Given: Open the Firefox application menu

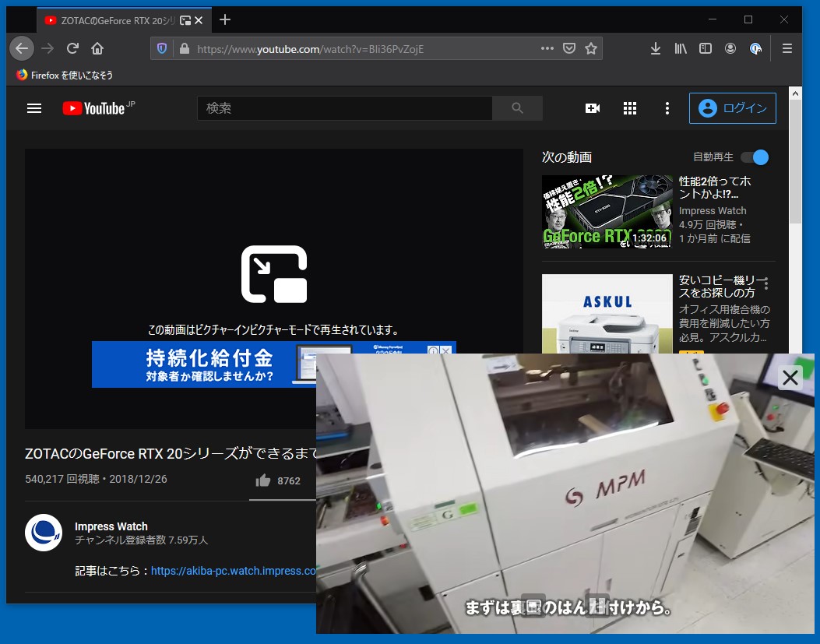Looking at the screenshot, I should 787,48.
